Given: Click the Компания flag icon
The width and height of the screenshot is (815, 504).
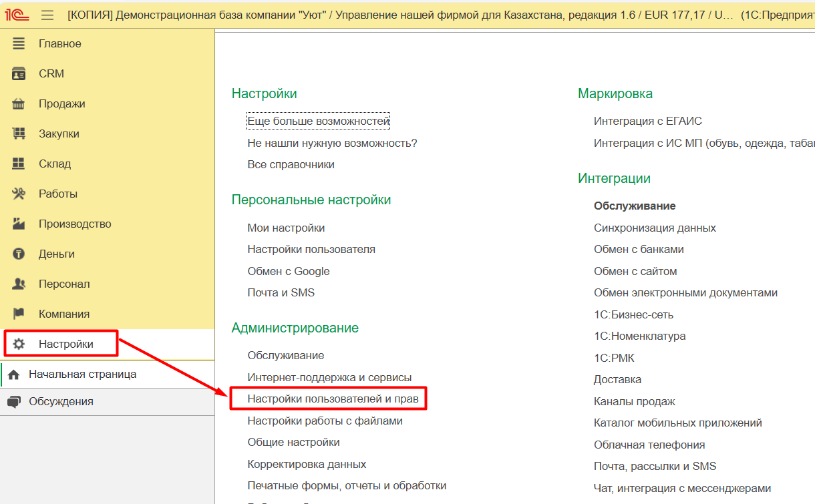Looking at the screenshot, I should coord(19,314).
